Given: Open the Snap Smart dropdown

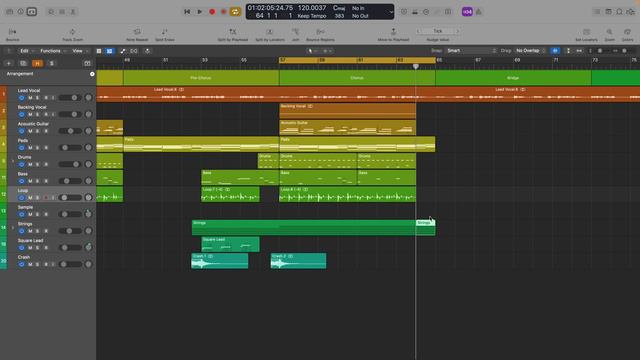Looking at the screenshot, I should click(x=471, y=51).
